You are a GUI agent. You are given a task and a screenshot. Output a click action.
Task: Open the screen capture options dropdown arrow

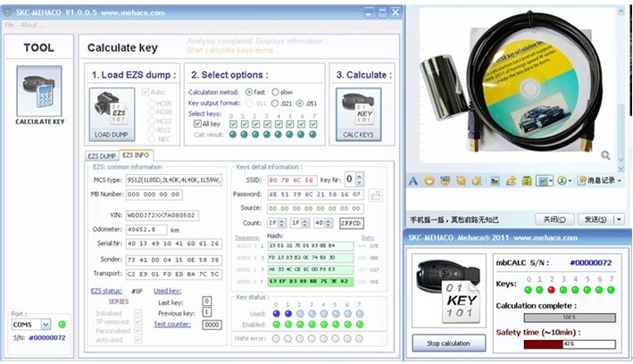click(x=551, y=181)
